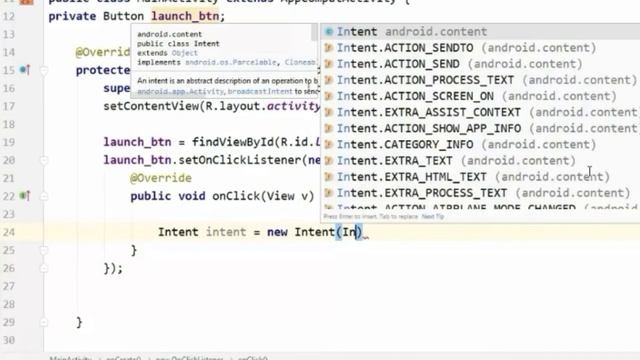Choose Intent.ACTION_SEND from the completion list
640x360 pixels.
coord(480,64)
